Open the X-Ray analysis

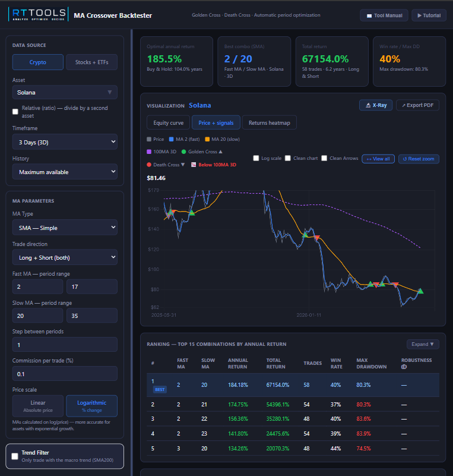tap(376, 105)
